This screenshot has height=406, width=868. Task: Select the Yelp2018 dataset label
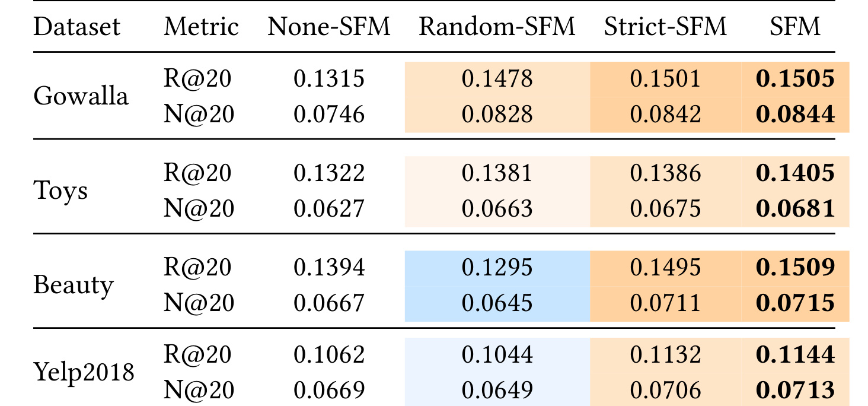tap(84, 373)
